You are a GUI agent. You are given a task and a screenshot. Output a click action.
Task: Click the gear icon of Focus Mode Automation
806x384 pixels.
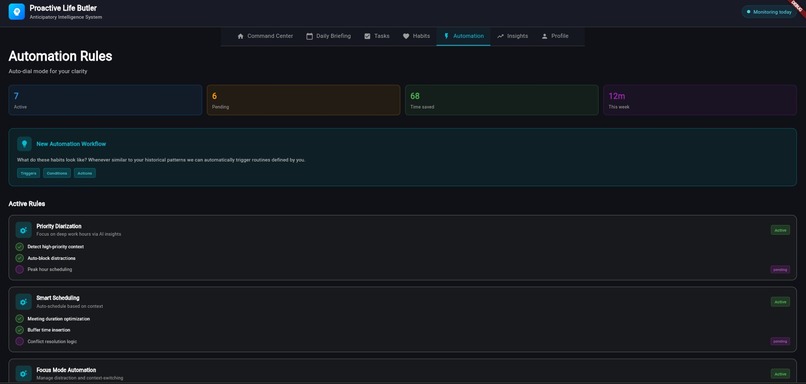coord(24,374)
